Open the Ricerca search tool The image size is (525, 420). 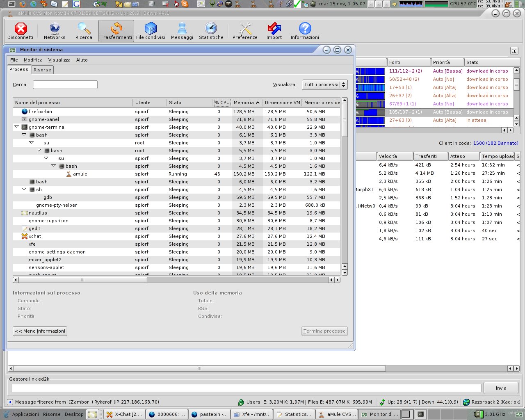point(84,31)
